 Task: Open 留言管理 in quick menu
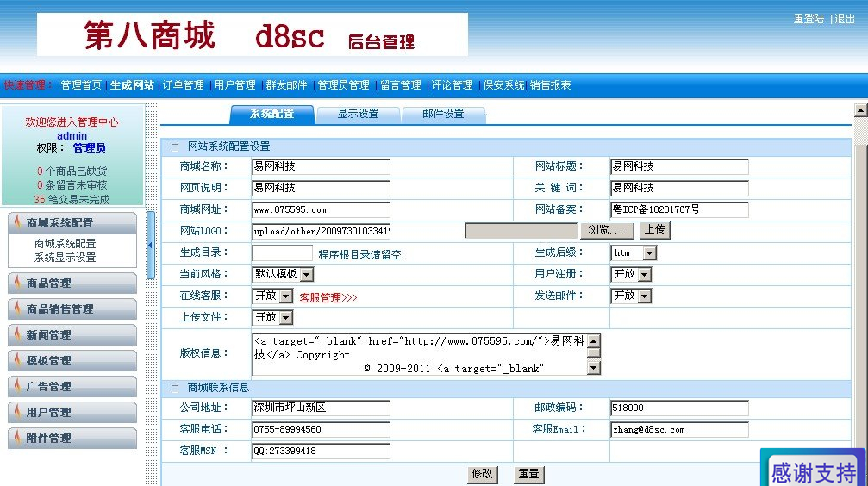401,85
